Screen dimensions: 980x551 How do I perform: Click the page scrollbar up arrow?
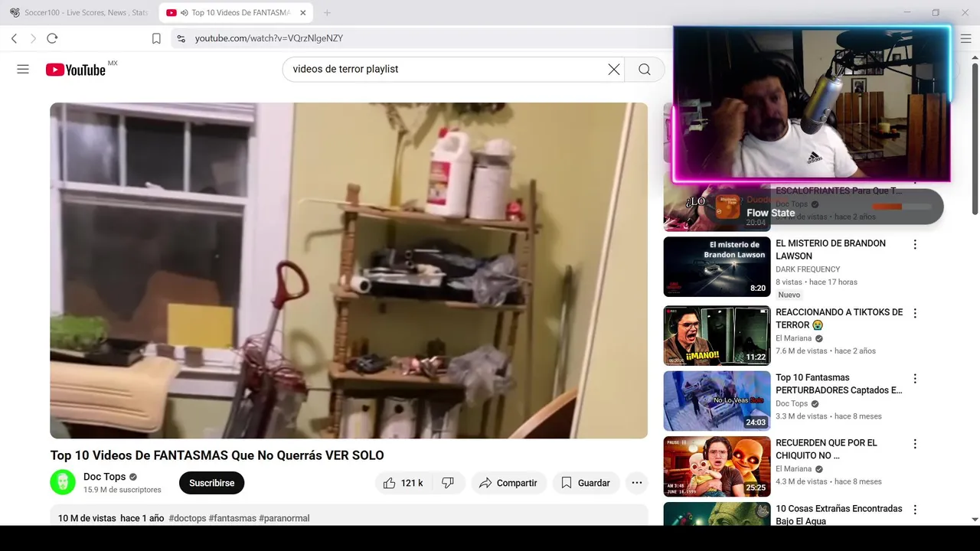975,57
